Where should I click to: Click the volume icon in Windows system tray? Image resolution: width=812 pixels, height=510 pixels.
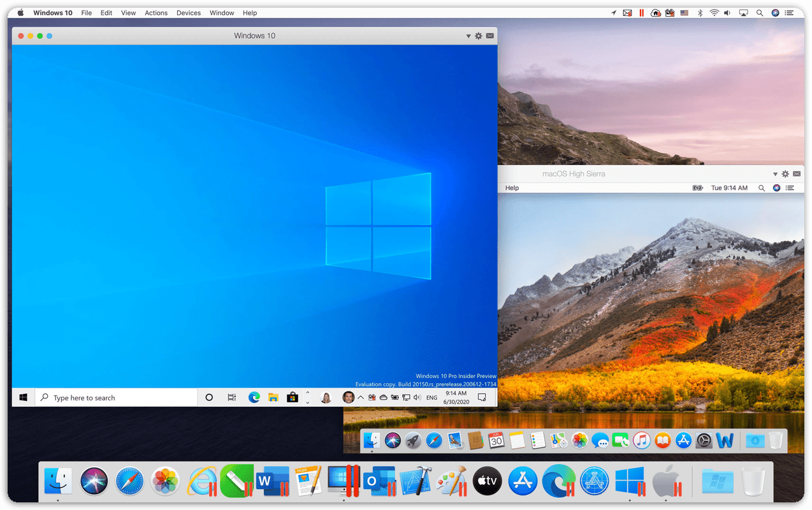(417, 397)
